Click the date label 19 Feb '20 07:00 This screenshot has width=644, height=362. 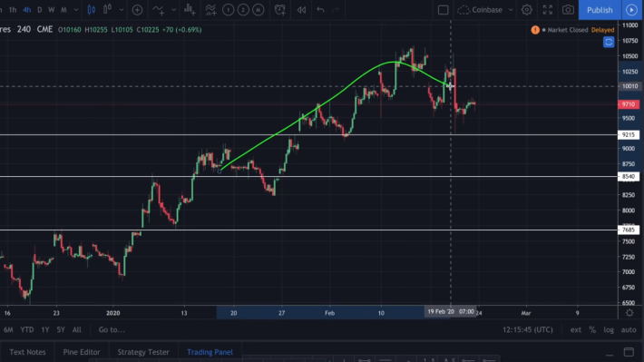[x=451, y=311]
